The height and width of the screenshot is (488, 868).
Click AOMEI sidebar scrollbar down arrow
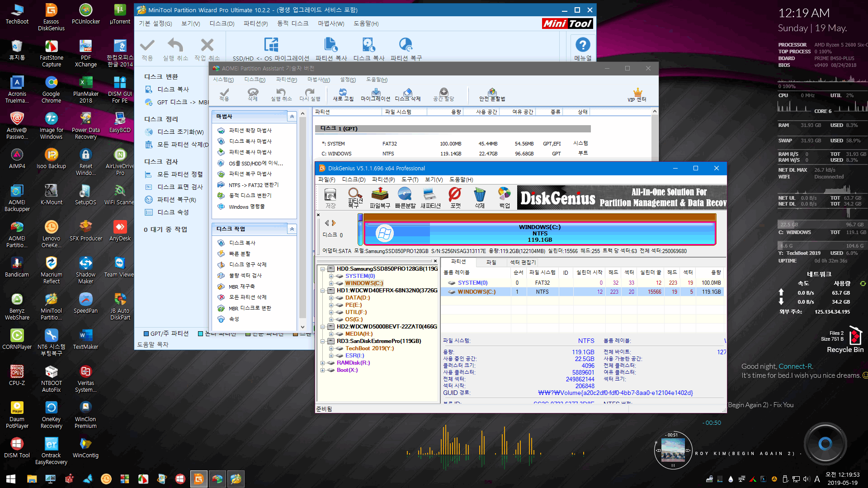tap(302, 327)
